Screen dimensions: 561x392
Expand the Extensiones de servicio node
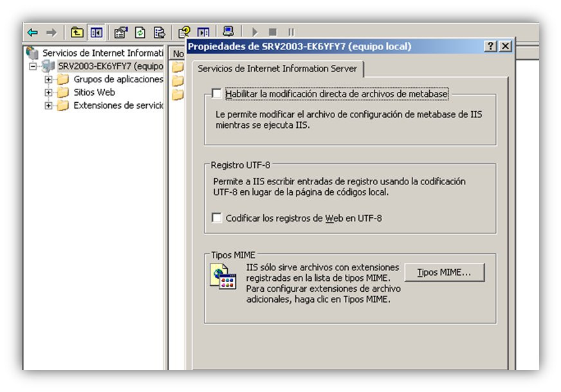pos(48,106)
